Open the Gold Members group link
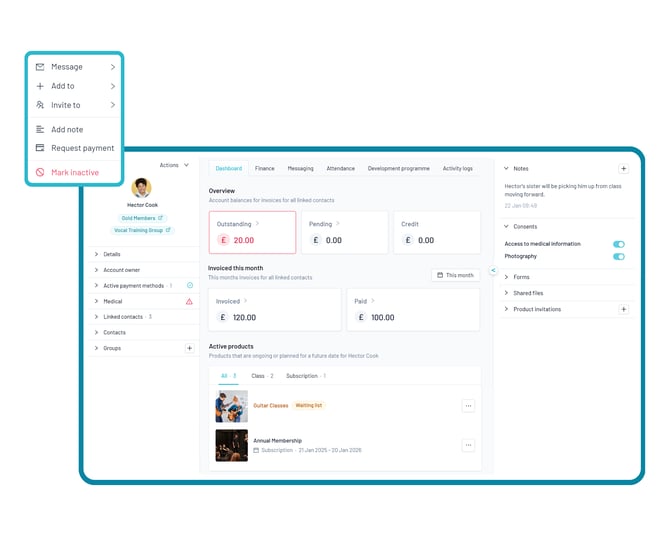670x536 pixels. click(x=141, y=217)
